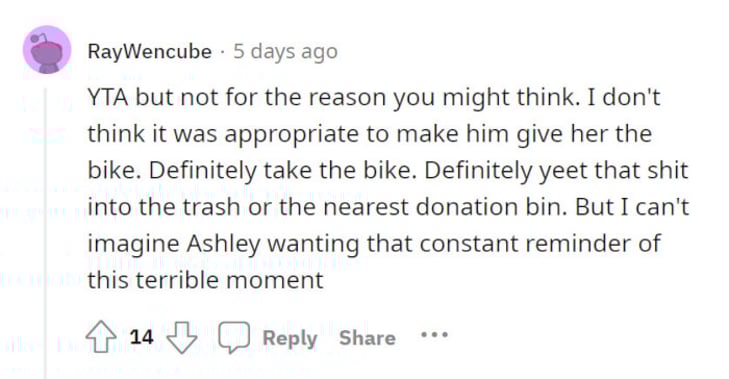729x379 pixels.
Task: Click the phrase "this terrible moment"
Action: pos(205,280)
